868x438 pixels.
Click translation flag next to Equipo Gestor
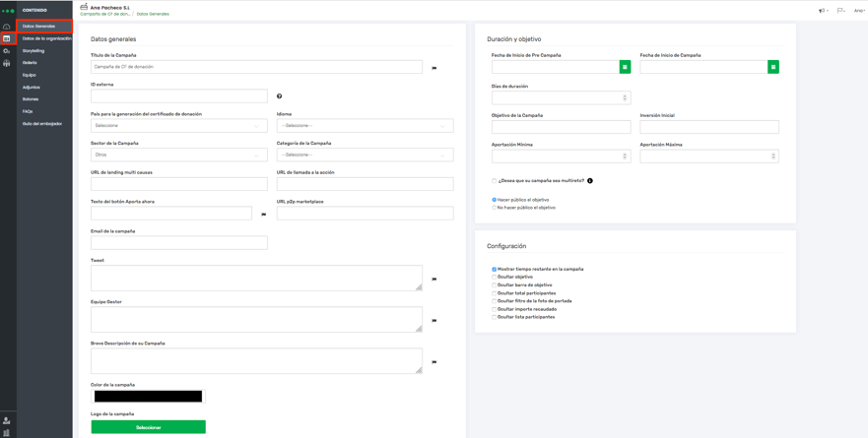(434, 321)
